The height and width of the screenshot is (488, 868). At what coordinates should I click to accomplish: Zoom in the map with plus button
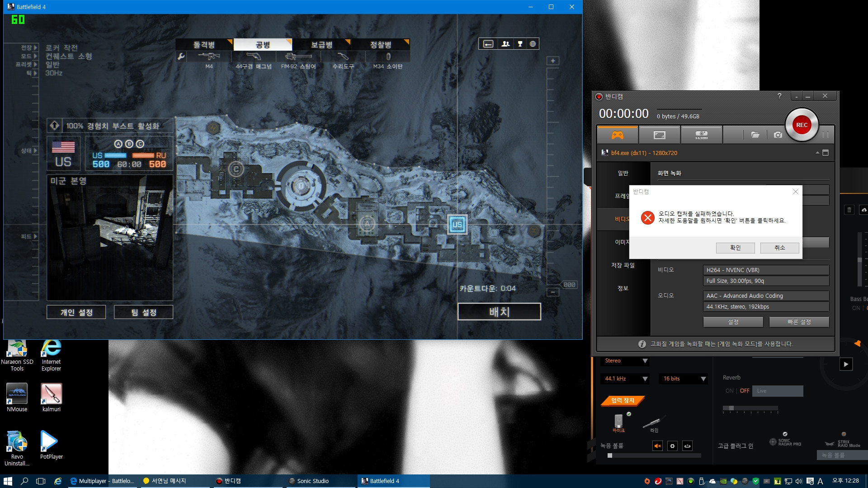(553, 61)
